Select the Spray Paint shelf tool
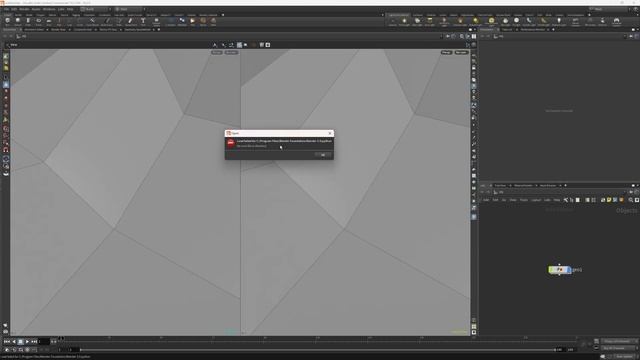640x360 pixels. click(x=131, y=22)
